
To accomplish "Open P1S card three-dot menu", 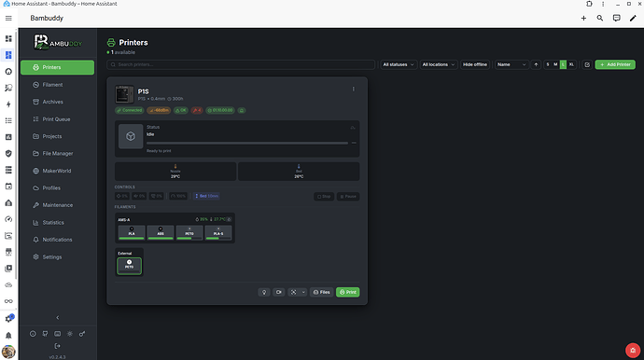I will 353,90.
